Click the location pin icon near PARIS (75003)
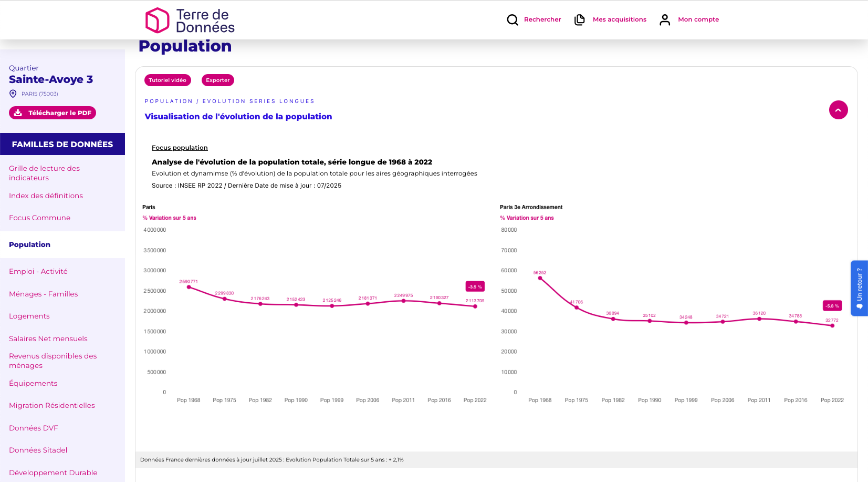The width and height of the screenshot is (868, 482). coord(13,94)
